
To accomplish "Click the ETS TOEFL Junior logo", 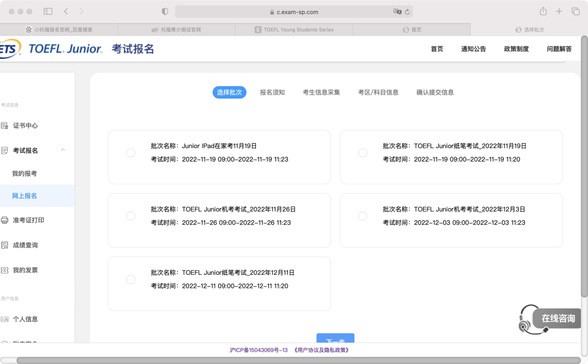I will (x=51, y=49).
